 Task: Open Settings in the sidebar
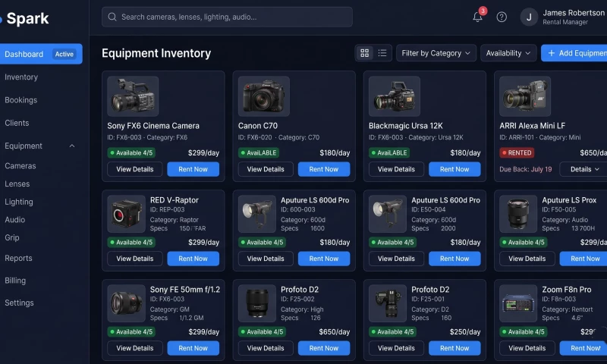(x=19, y=303)
